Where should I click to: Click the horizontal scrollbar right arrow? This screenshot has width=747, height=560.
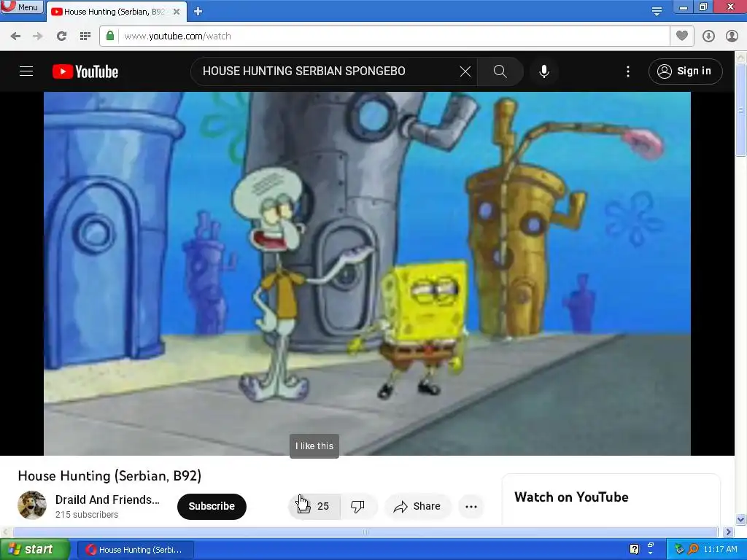728,532
